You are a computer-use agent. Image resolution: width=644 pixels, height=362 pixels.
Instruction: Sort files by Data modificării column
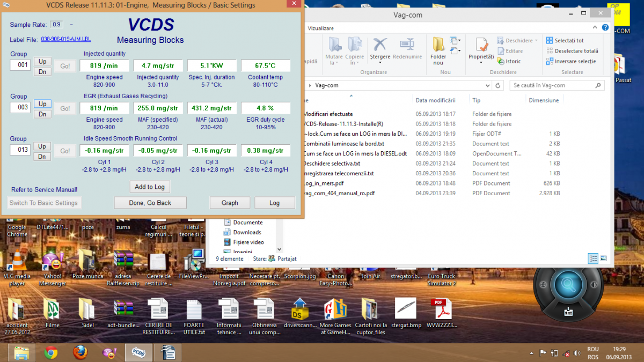[x=434, y=100]
